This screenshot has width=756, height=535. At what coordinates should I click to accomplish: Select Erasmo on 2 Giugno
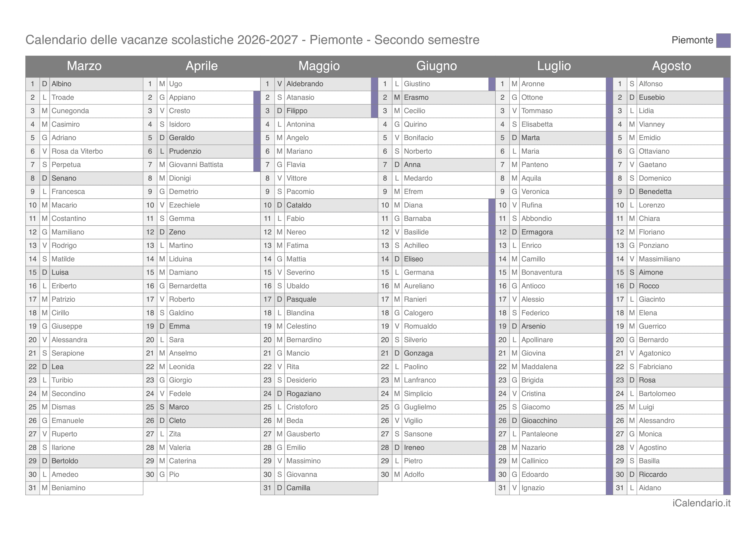point(416,98)
